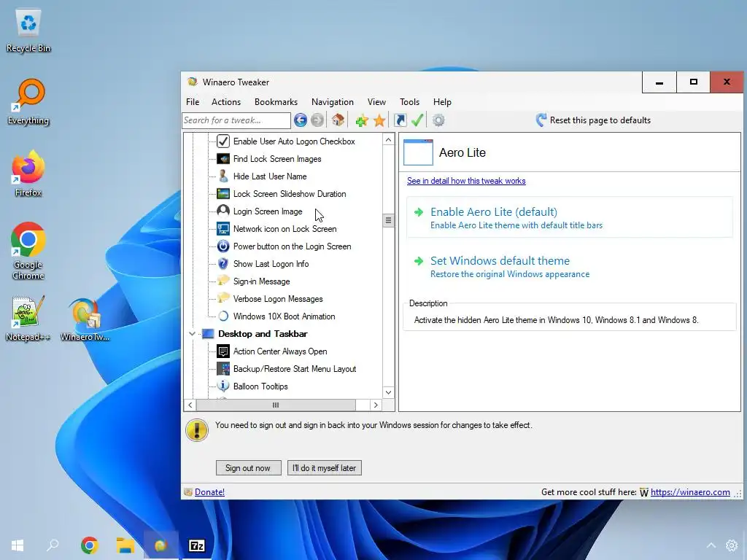
Task: Click Power button on Login Screen icon
Action: click(223, 246)
